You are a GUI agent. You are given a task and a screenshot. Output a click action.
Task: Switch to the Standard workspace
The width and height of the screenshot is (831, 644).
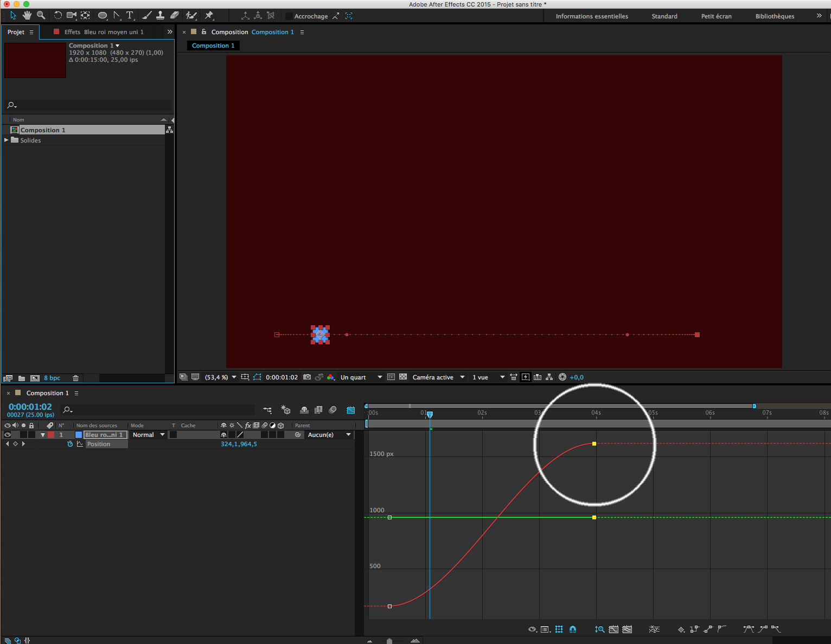click(x=664, y=16)
